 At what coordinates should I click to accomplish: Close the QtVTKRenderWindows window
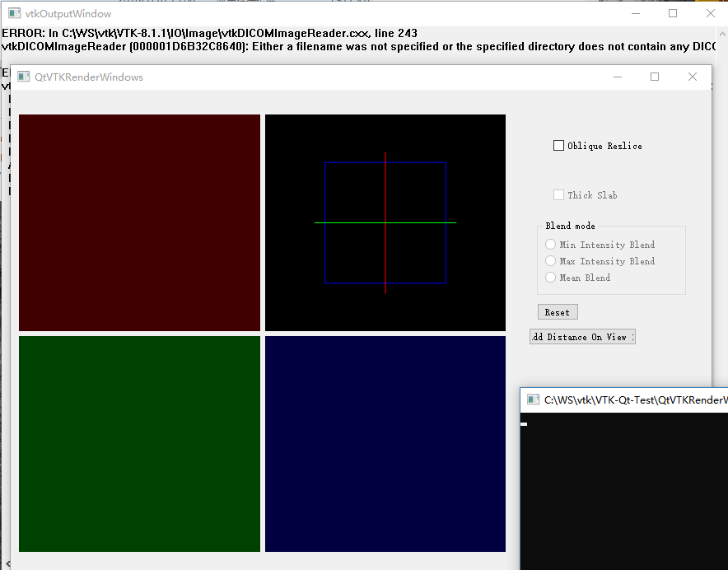[x=693, y=77]
